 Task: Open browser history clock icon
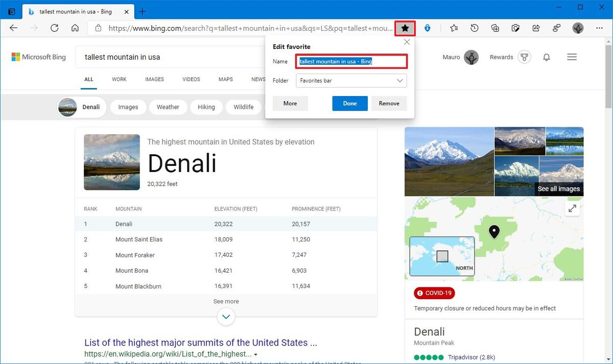475,28
